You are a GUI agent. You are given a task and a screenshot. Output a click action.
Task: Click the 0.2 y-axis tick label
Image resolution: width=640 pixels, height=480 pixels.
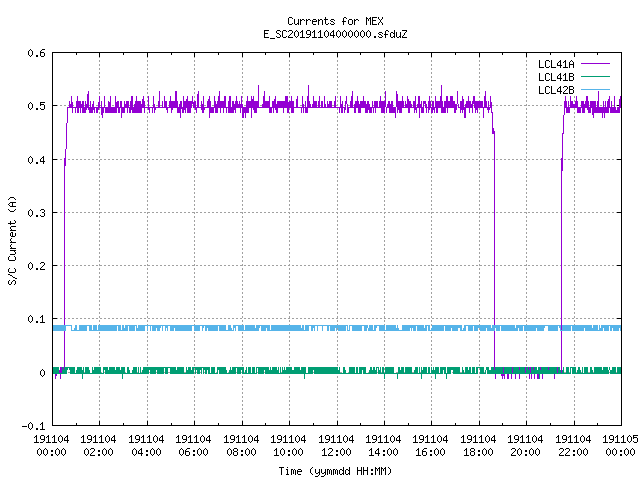tap(36, 266)
